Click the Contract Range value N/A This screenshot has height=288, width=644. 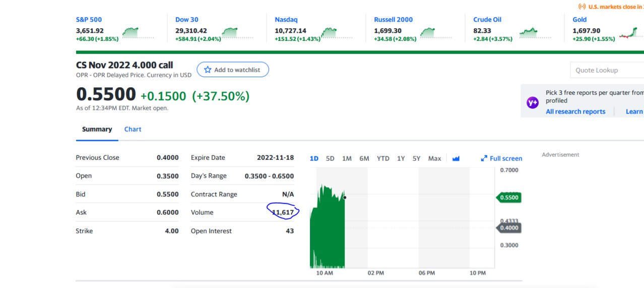288,194
